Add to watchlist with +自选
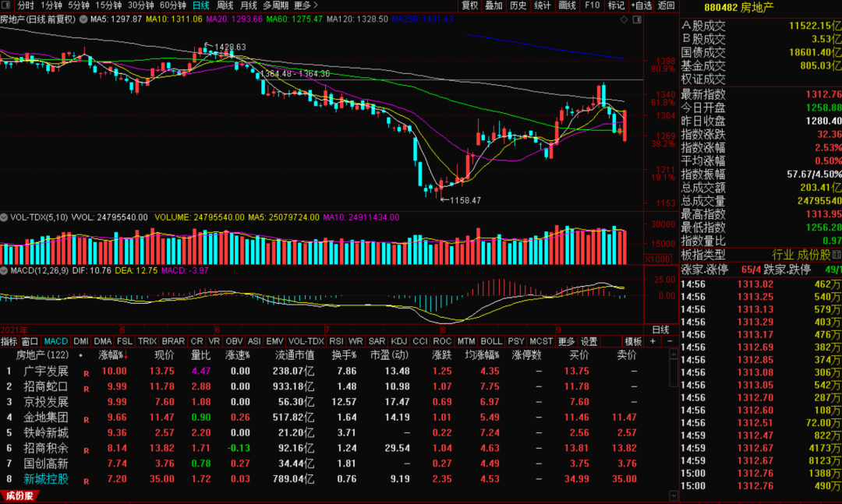The width and height of the screenshot is (842, 504). pyautogui.click(x=641, y=5)
